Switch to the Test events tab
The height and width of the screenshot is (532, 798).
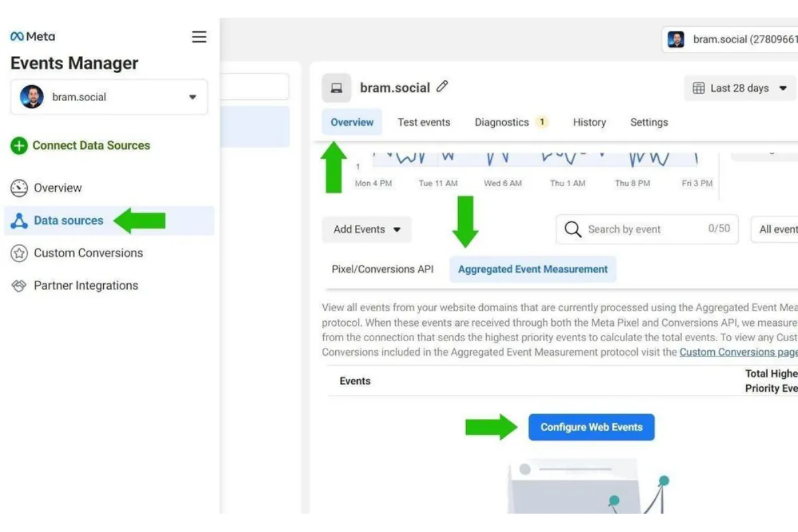tap(424, 122)
